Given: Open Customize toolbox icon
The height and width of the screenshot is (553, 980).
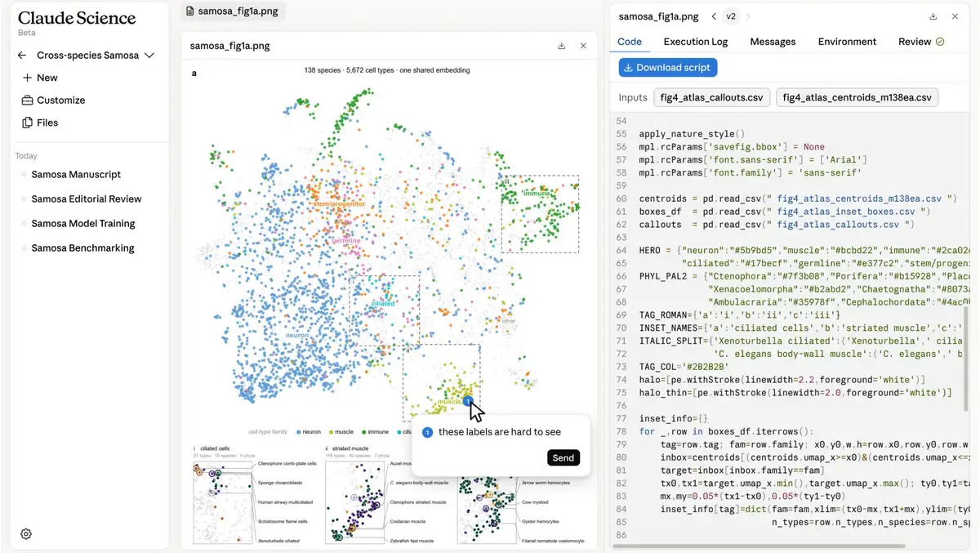Looking at the screenshot, I should [x=27, y=100].
